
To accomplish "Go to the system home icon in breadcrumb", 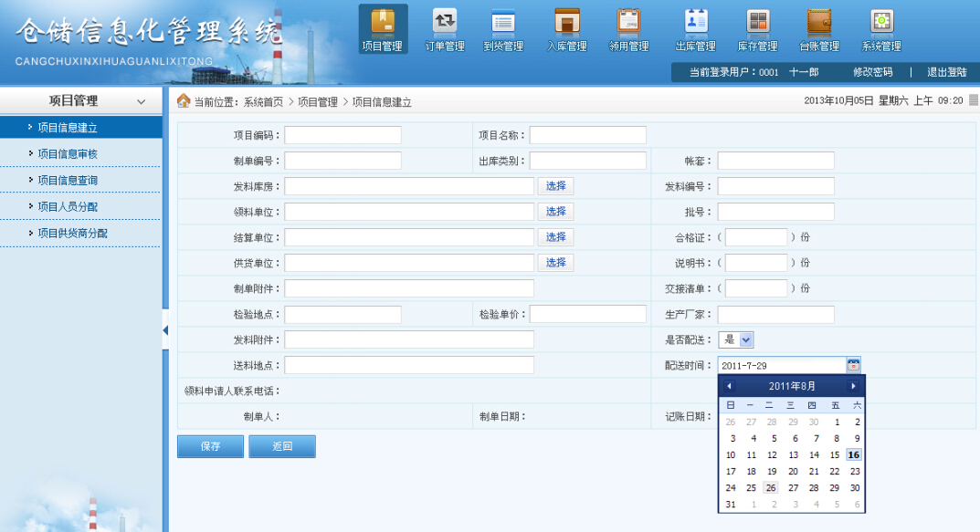I will point(184,101).
